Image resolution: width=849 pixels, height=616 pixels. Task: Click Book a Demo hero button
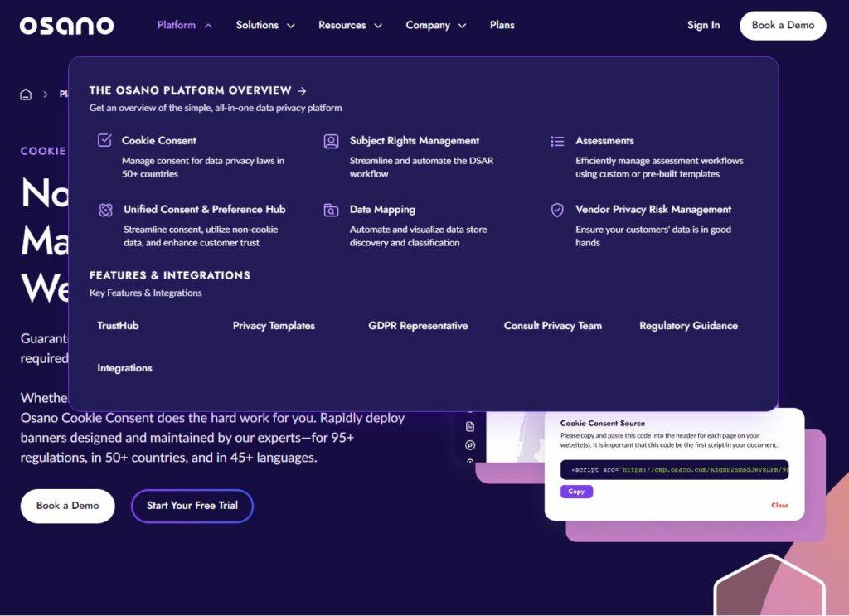point(68,506)
